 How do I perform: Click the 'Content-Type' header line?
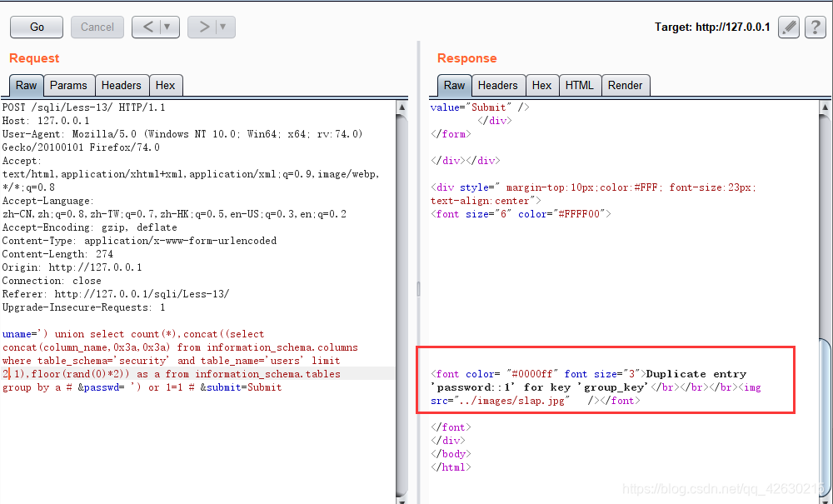click(x=139, y=241)
